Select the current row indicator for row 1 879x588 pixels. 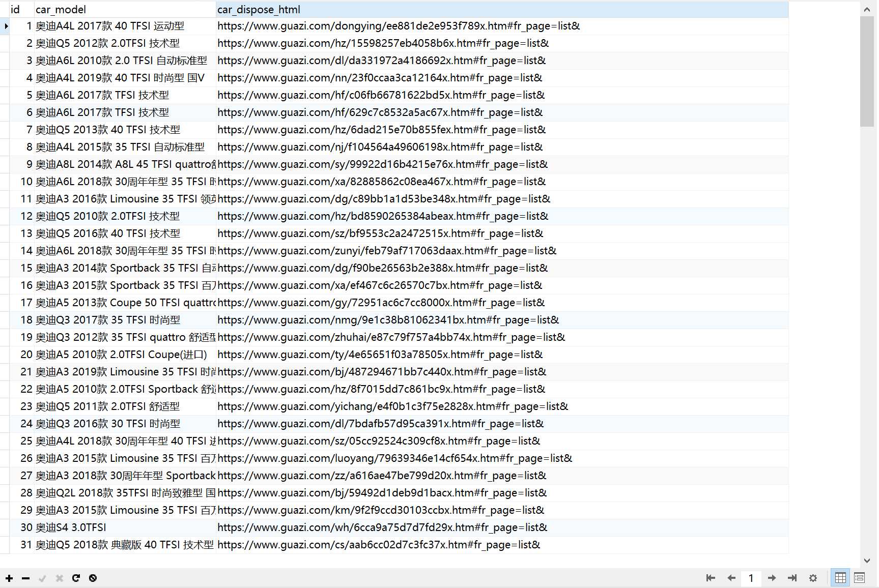click(5, 26)
